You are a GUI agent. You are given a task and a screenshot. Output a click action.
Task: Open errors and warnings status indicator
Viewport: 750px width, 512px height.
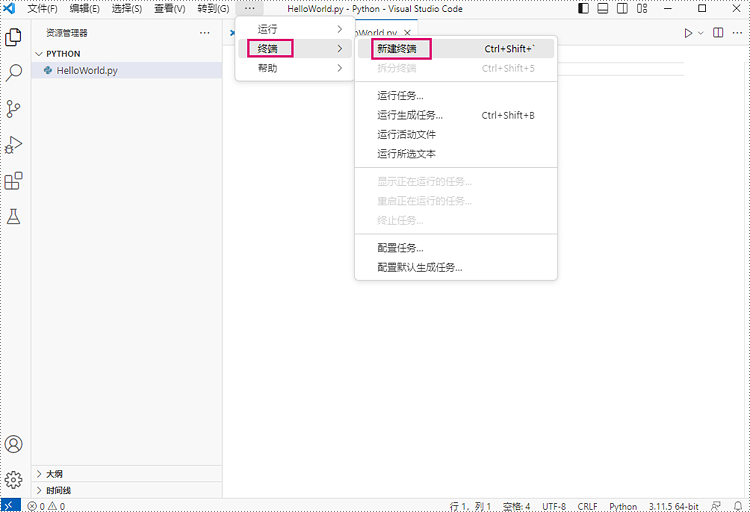coord(46,506)
